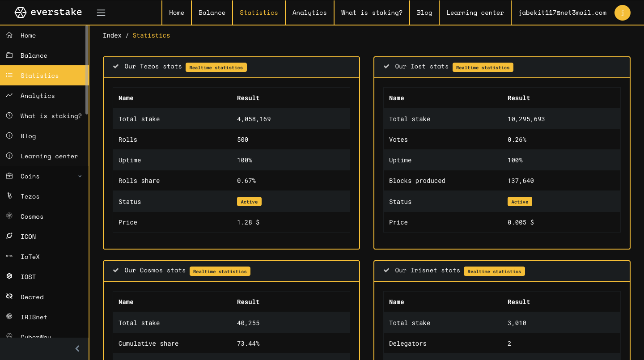The image size is (644, 360).
Task: Open Balance in the top navigation
Action: click(212, 13)
